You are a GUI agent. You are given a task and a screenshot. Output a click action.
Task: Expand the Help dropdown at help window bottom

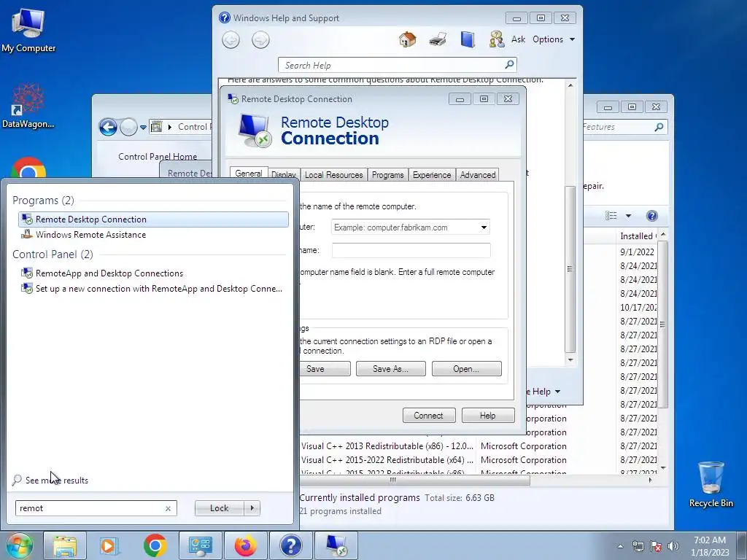(x=558, y=392)
